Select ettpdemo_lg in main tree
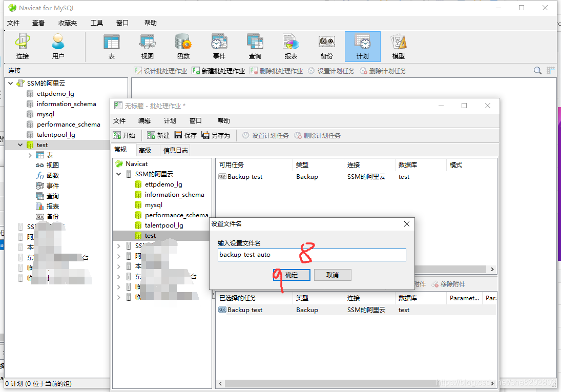This screenshot has width=561, height=392. [55, 94]
